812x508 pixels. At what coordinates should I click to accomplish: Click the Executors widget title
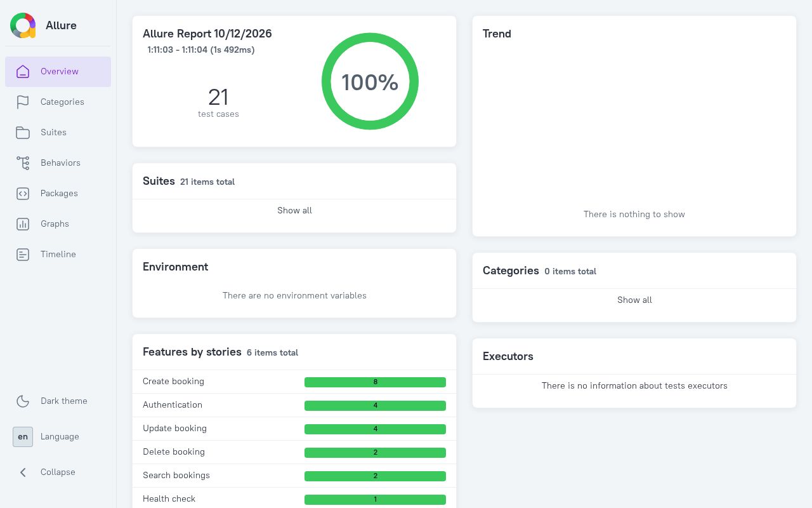507,356
